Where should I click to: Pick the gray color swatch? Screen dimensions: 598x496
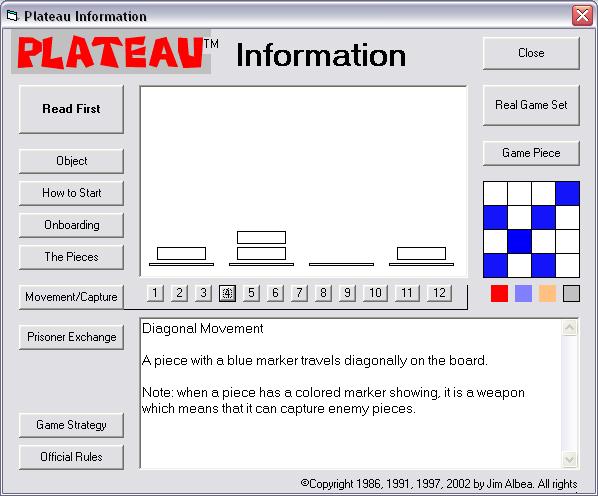pyautogui.click(x=571, y=294)
